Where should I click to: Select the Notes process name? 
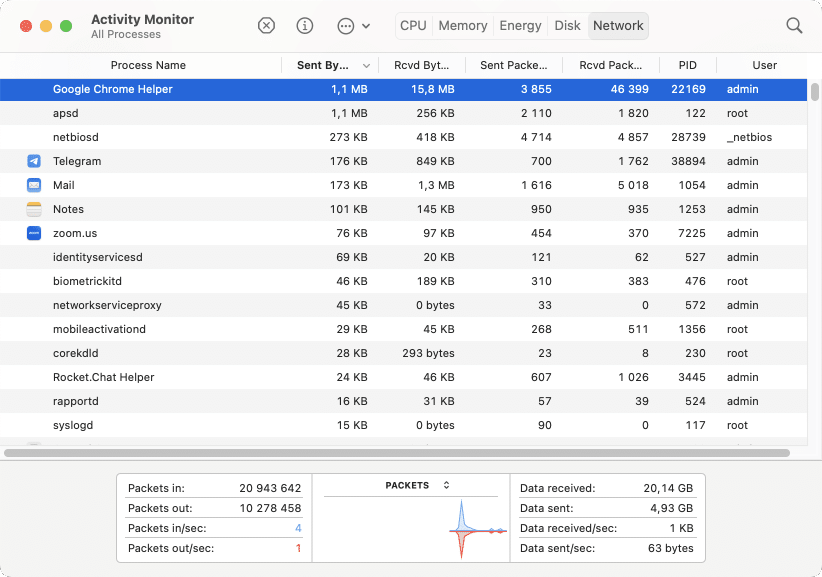pyautogui.click(x=68, y=209)
